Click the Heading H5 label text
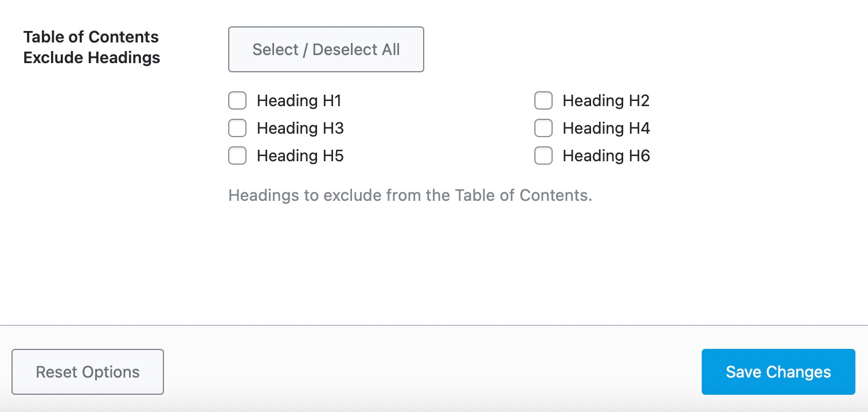This screenshot has width=868, height=412. tap(299, 156)
